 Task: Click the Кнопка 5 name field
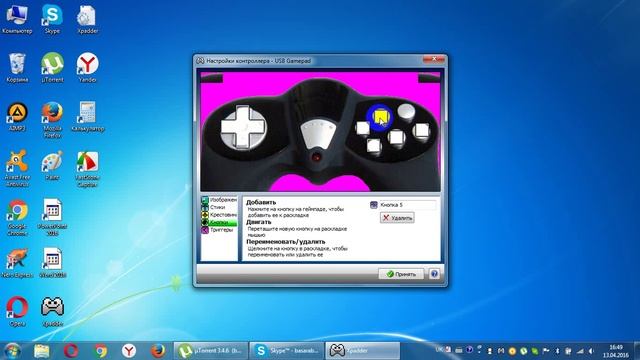[407, 205]
